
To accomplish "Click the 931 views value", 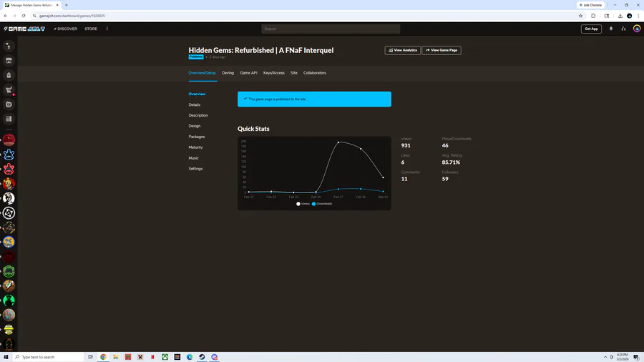I will (x=406, y=145).
